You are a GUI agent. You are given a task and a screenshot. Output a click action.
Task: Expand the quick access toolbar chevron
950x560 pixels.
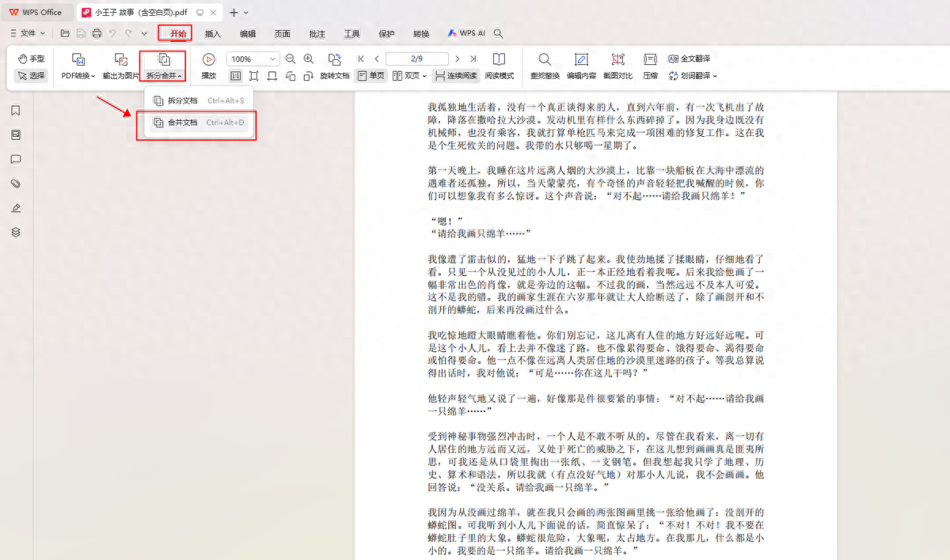tap(144, 33)
